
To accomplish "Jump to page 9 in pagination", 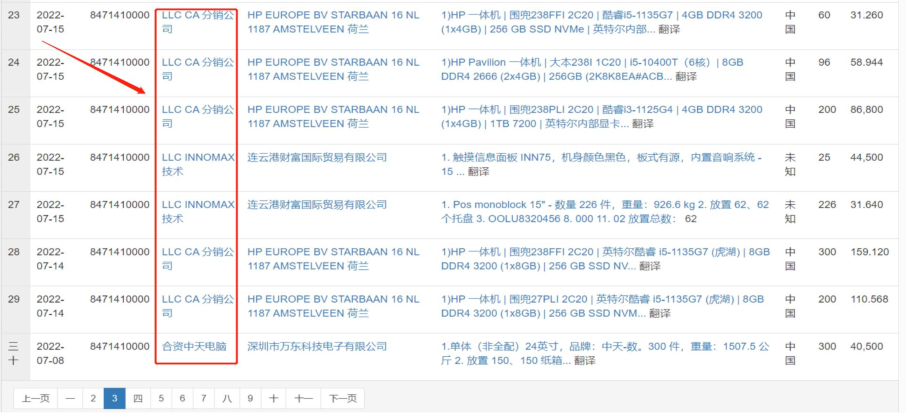I will [250, 398].
